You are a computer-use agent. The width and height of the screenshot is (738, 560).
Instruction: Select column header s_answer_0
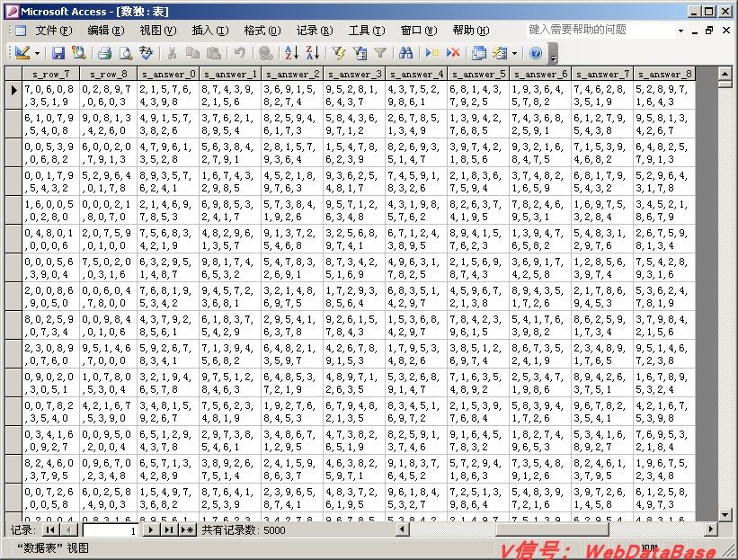pyautogui.click(x=168, y=74)
